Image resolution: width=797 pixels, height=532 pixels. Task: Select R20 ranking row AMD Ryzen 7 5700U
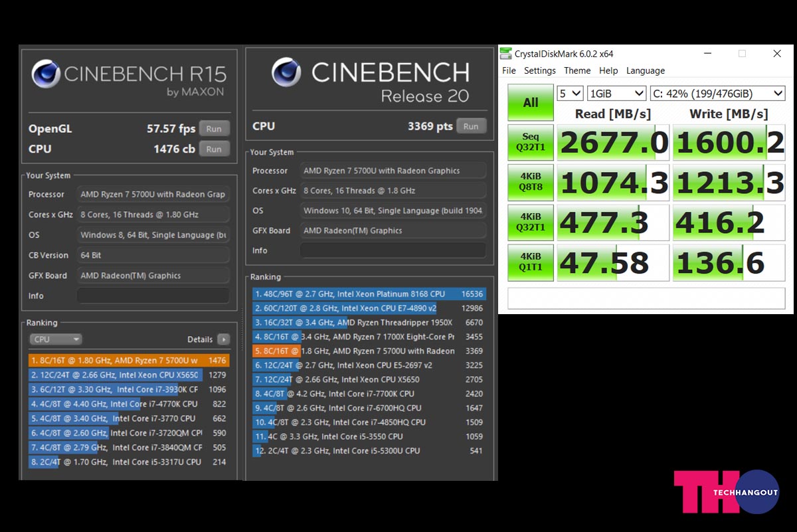pyautogui.click(x=369, y=351)
